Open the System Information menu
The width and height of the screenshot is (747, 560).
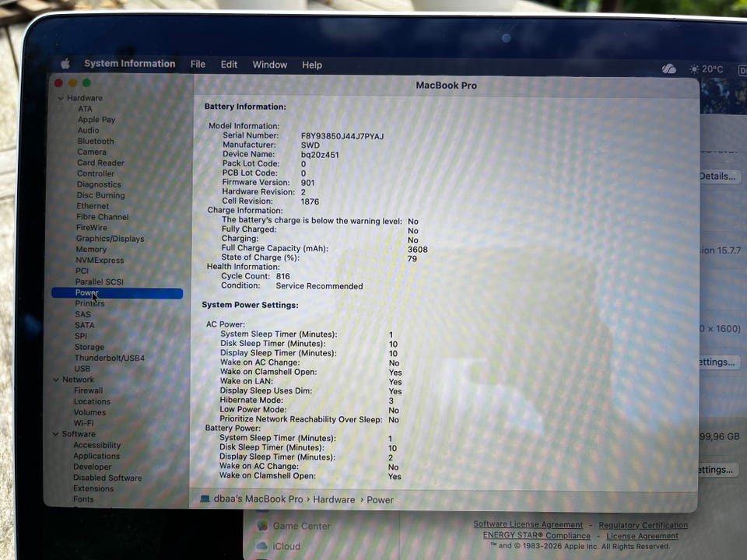(x=130, y=64)
